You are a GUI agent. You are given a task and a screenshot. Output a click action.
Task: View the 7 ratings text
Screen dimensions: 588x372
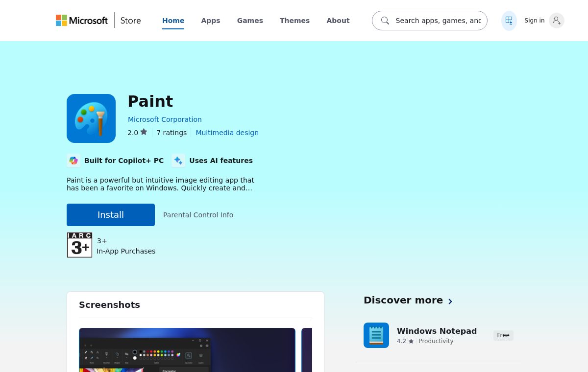tap(171, 133)
